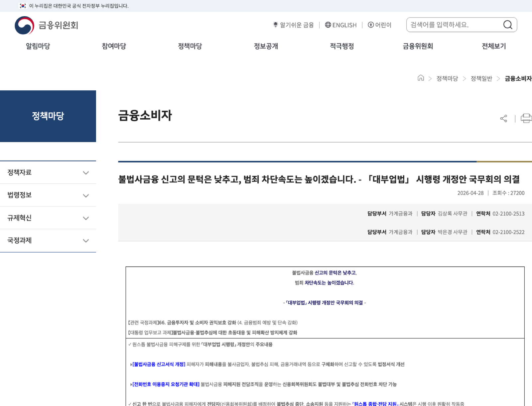Click the [불법사금융 신고서식 개정] text
The image size is (532, 406).
[159, 364]
